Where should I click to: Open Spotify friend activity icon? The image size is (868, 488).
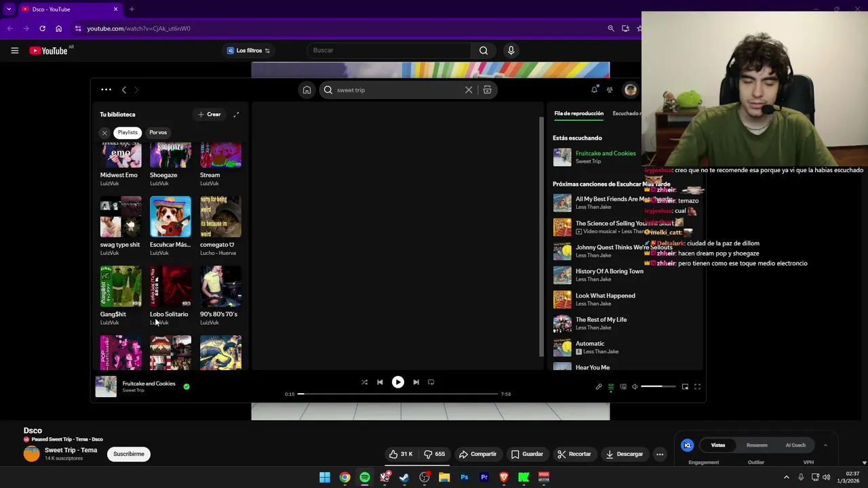click(x=610, y=89)
